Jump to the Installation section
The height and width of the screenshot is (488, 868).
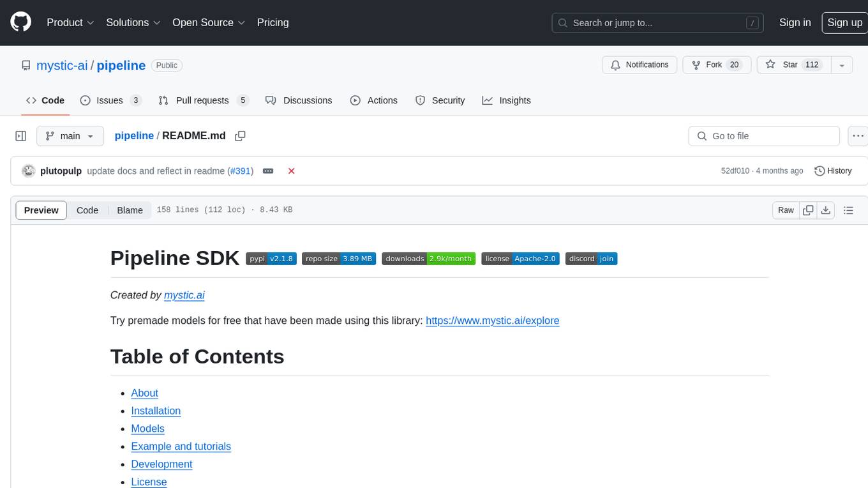[156, 411]
